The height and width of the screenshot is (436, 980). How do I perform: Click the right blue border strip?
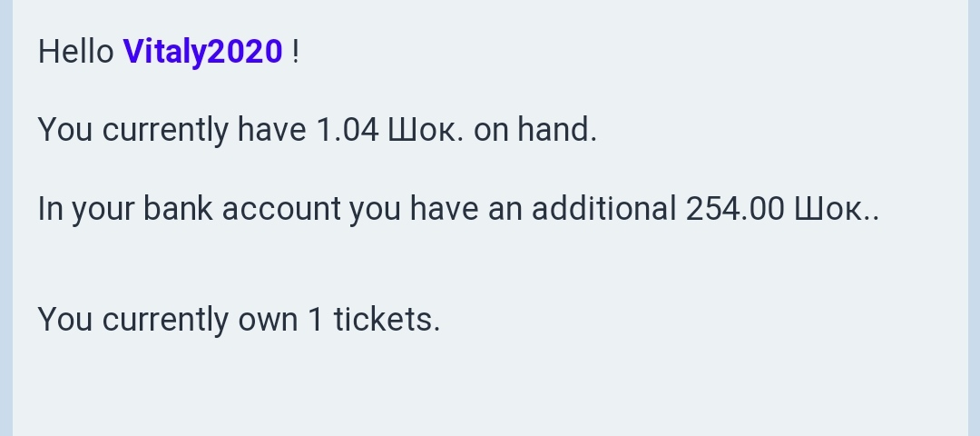(974, 218)
